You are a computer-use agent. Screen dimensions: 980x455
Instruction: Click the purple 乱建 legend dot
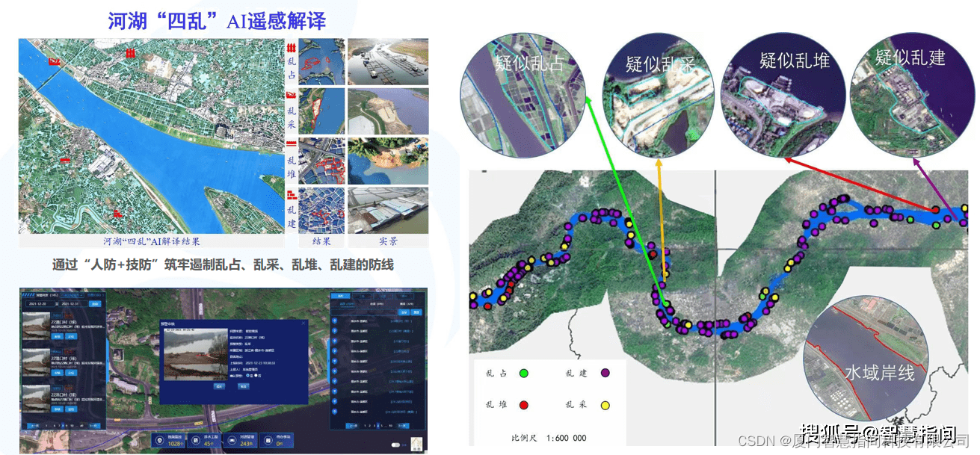click(x=605, y=372)
